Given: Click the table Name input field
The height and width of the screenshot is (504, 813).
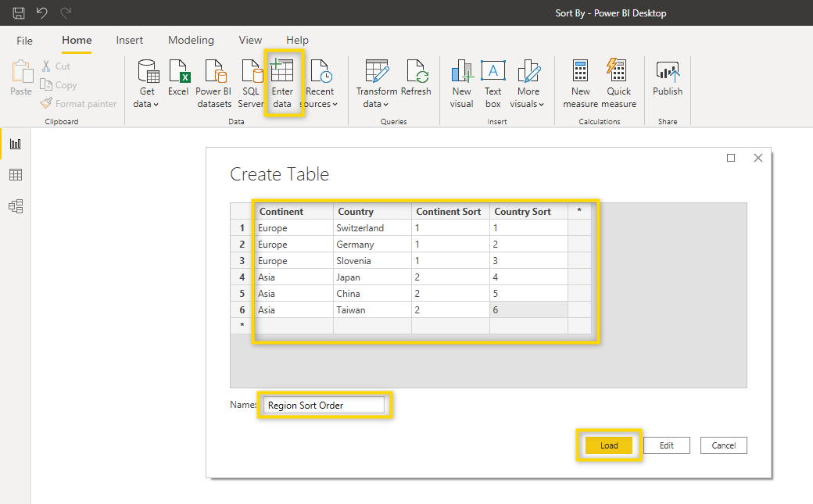Looking at the screenshot, I should [324, 405].
